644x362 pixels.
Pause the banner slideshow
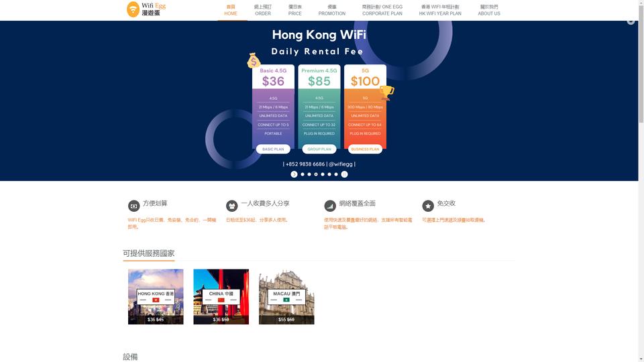tap(345, 174)
